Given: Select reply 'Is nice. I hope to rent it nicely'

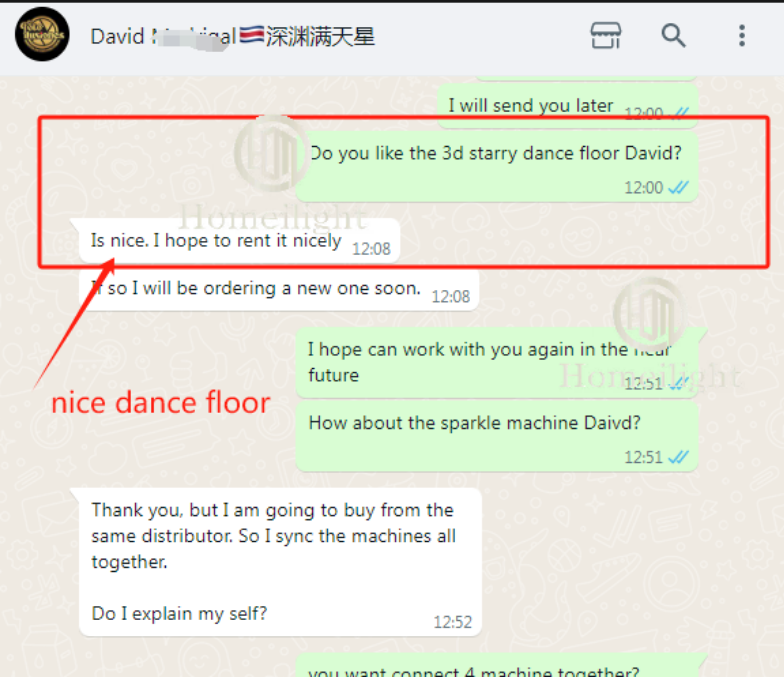Looking at the screenshot, I should pos(240,240).
